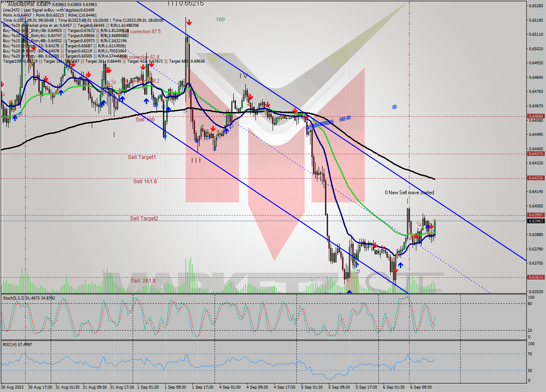Screen dimensions: 546x392
Task: Click the 'Sell 161.8' level label
Action: (145, 181)
